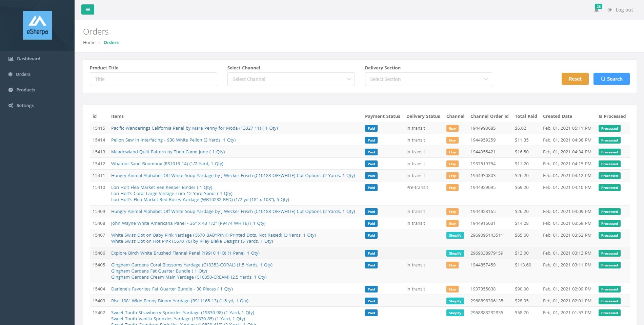Click the Orders breadcrumb link
Viewport: 644px width, 325px height.
111,42
